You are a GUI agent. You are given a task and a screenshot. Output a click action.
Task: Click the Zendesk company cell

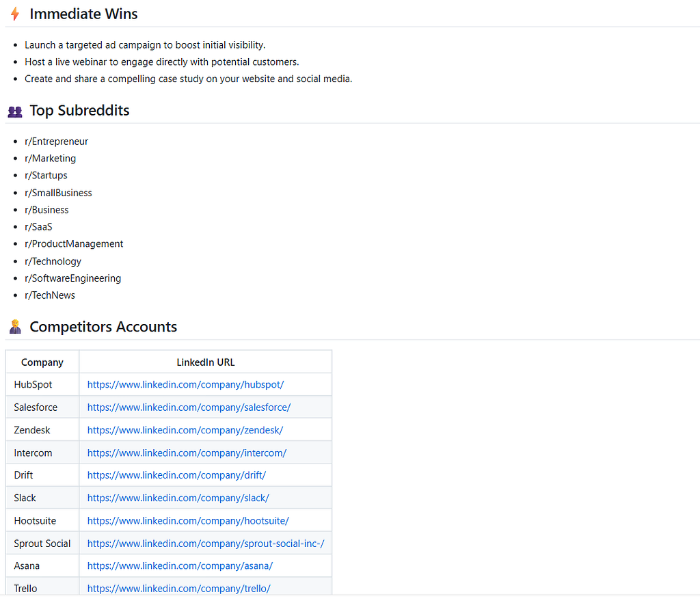(42, 430)
